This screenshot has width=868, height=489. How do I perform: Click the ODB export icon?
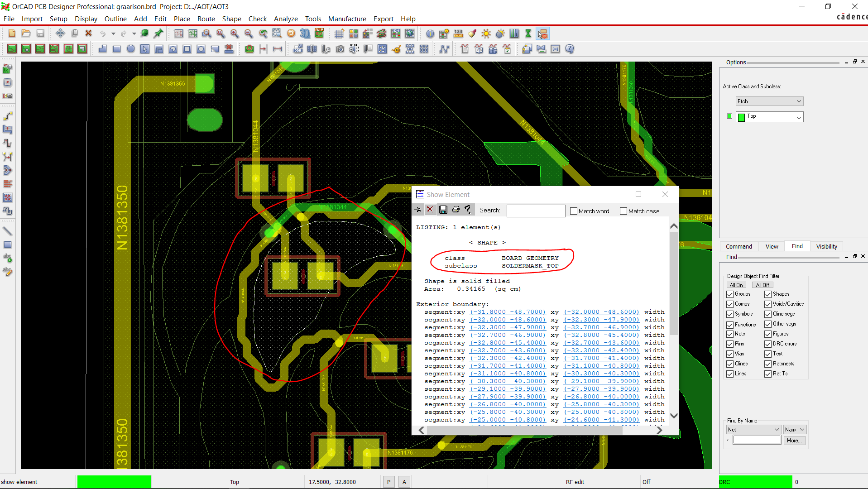point(298,49)
